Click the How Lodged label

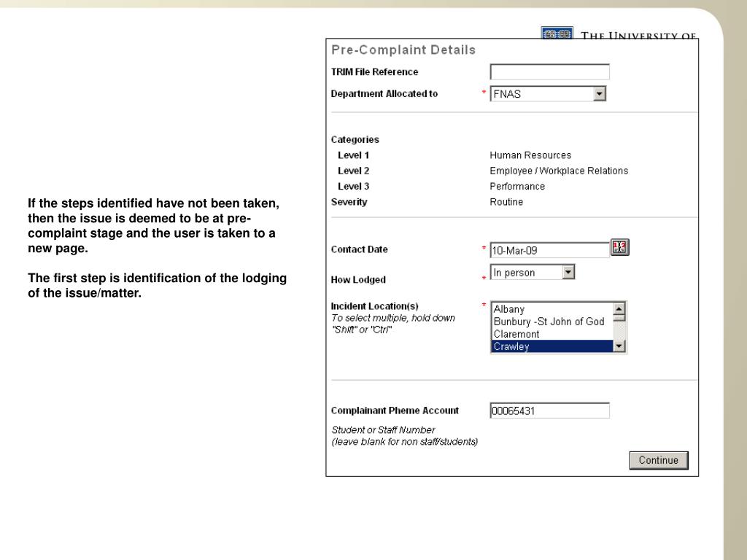[x=358, y=279]
